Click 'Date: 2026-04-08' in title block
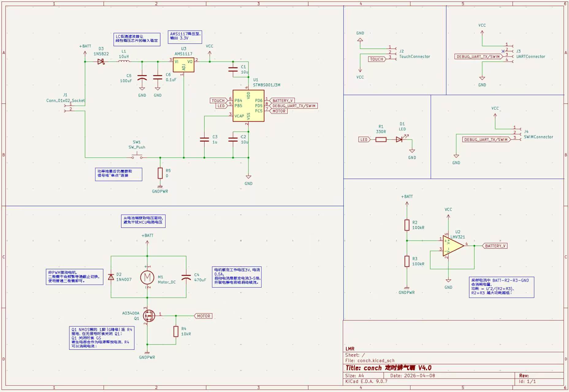The image size is (569, 392). 413,376
